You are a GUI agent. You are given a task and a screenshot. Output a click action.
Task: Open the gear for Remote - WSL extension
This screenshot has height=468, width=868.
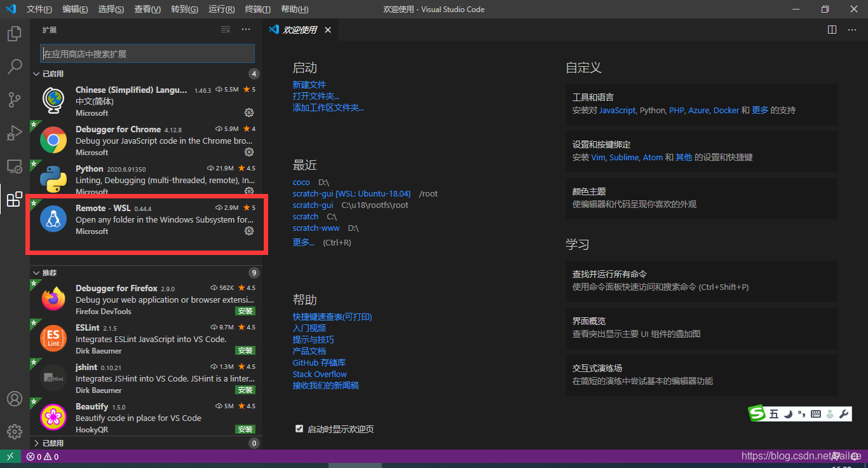tap(249, 231)
